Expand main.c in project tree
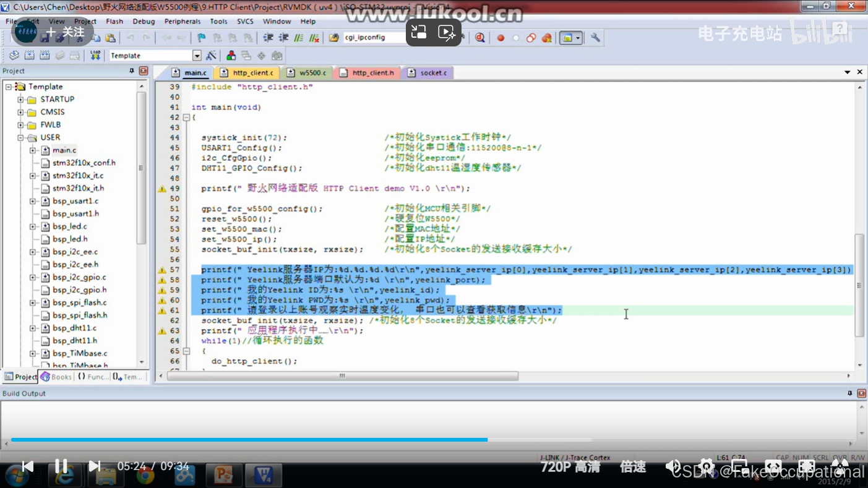This screenshot has height=488, width=868. [x=33, y=150]
